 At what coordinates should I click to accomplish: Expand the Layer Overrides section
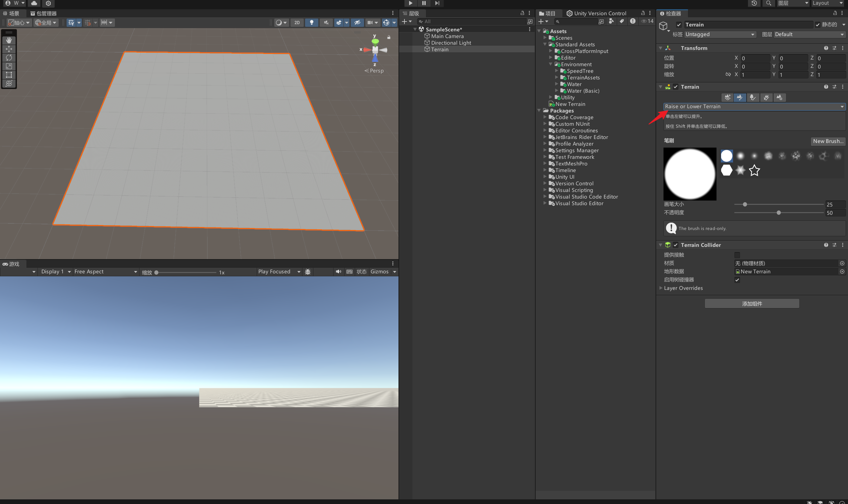tap(661, 288)
